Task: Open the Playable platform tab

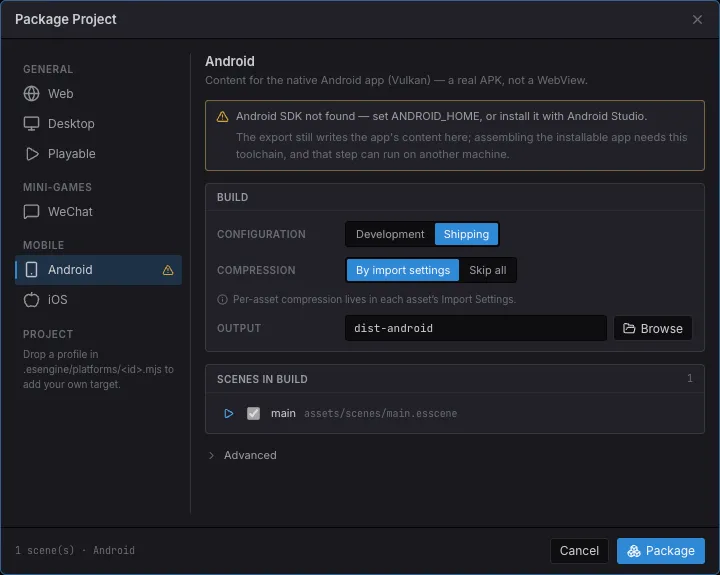Action: (98, 154)
